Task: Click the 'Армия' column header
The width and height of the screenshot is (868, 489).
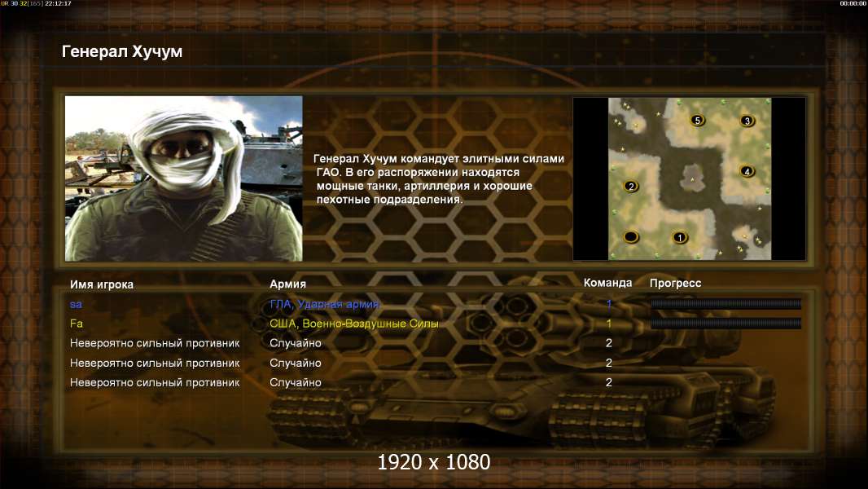Action: point(288,284)
